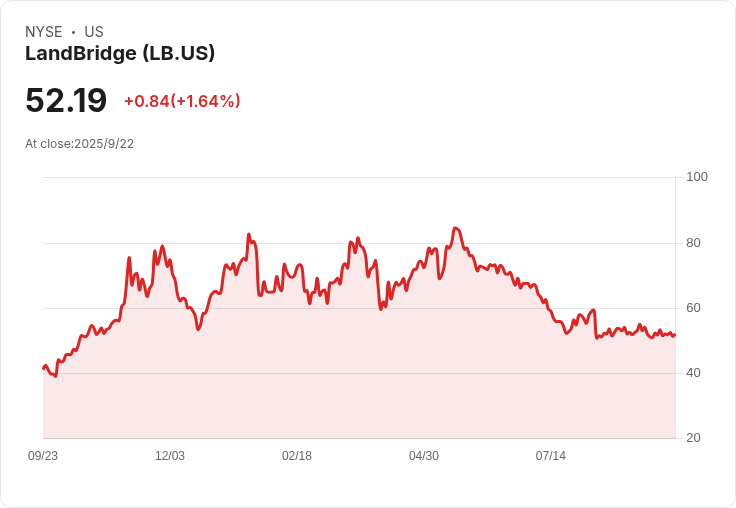Click the US market label
The width and height of the screenshot is (736, 508).
tap(94, 32)
